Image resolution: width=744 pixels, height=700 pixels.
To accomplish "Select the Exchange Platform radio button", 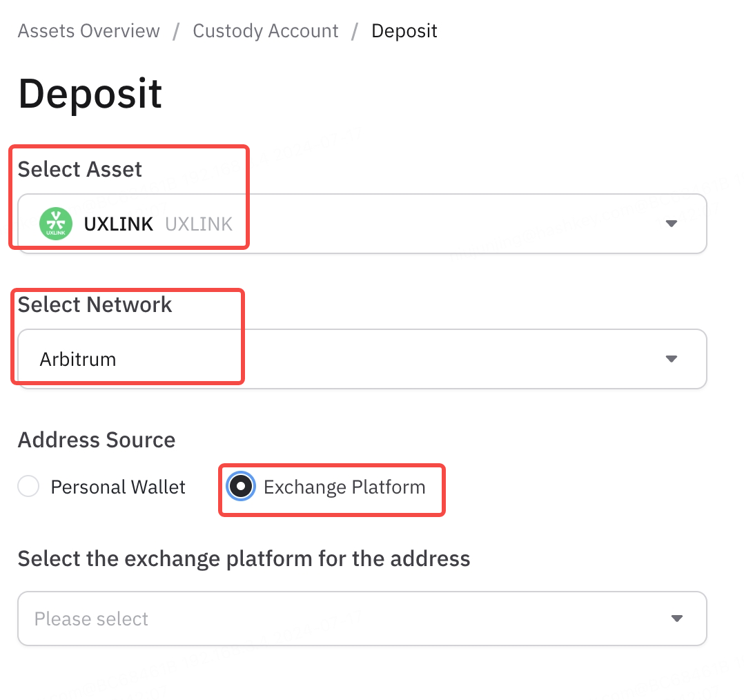I will pyautogui.click(x=241, y=487).
